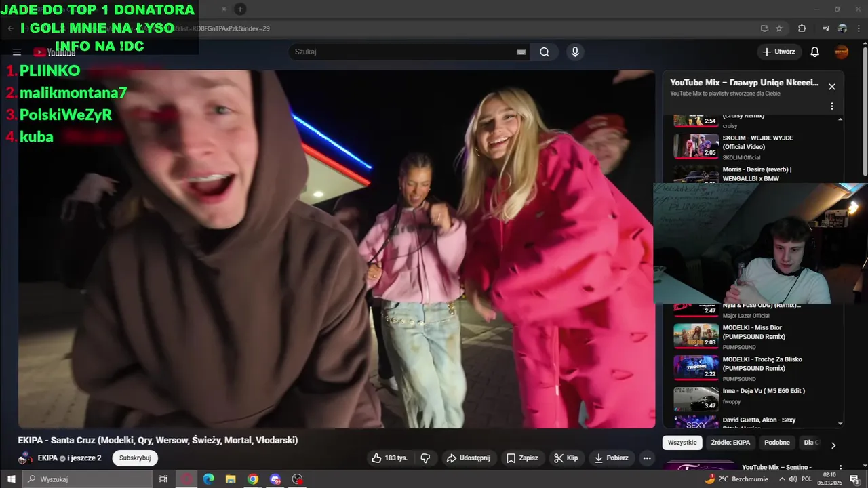Open the playlist three-dot options menu
This screenshot has height=488, width=868.
(x=832, y=106)
